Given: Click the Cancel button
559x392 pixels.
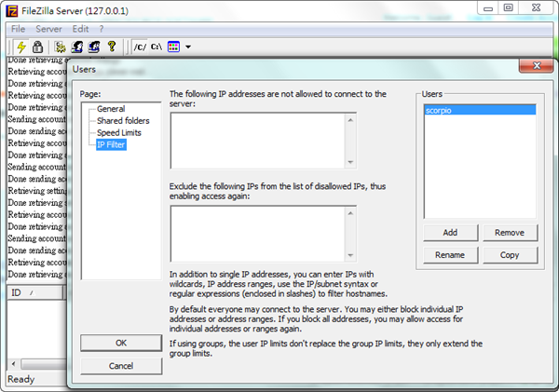Looking at the screenshot, I should (121, 366).
